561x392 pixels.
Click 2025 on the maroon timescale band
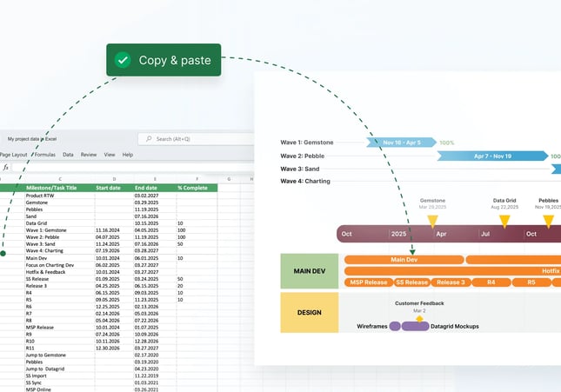point(398,234)
